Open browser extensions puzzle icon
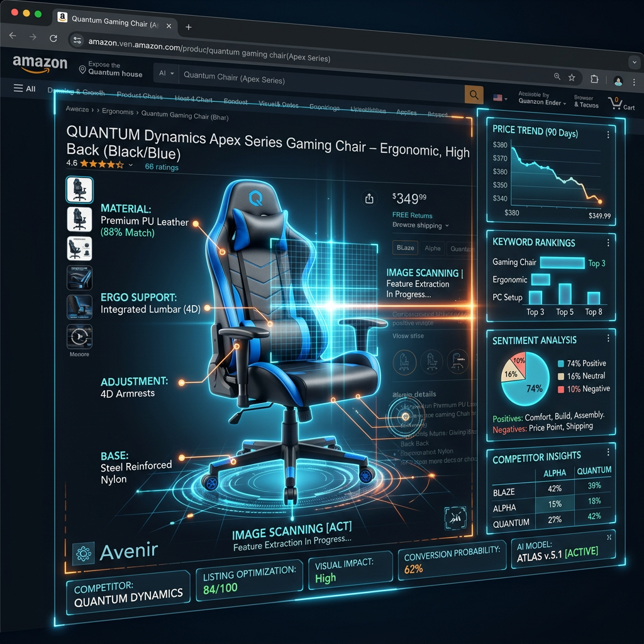 point(594,79)
